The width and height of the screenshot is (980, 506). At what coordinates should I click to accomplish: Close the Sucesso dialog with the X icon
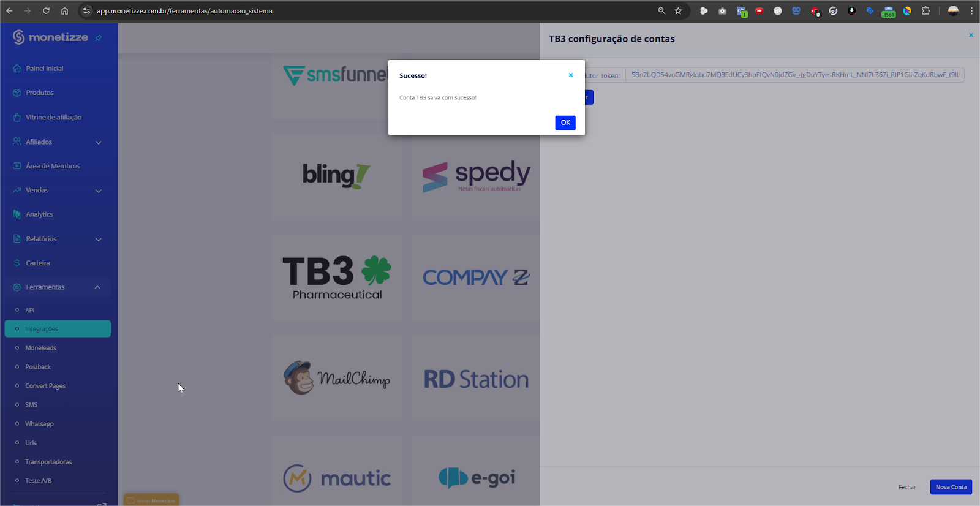570,75
